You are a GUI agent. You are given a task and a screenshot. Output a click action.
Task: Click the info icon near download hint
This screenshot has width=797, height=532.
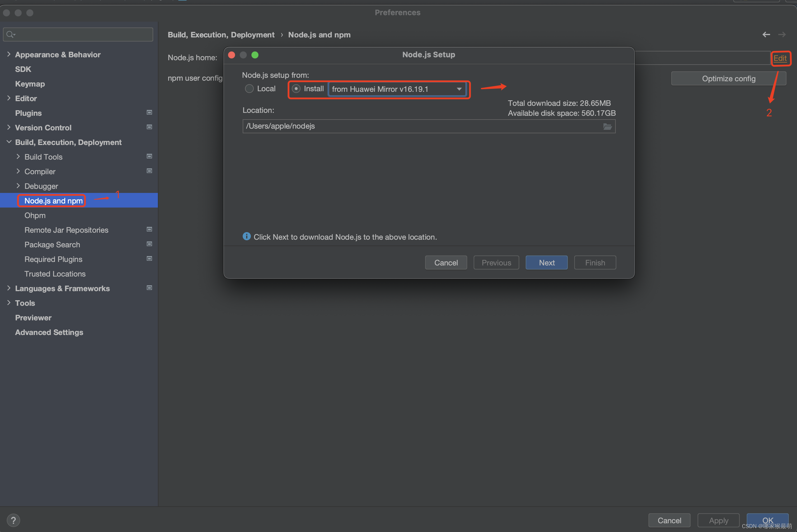(247, 236)
